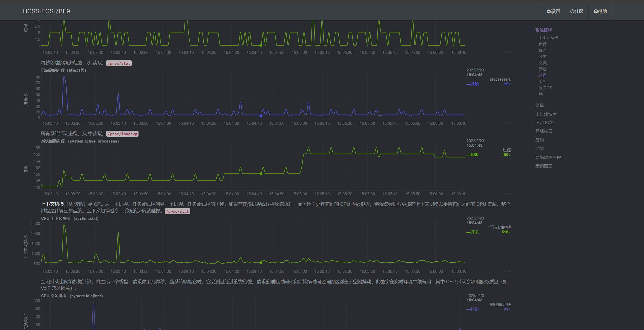Click green marker dot on 上下文切换 line
644x330 pixels.
pos(261,263)
